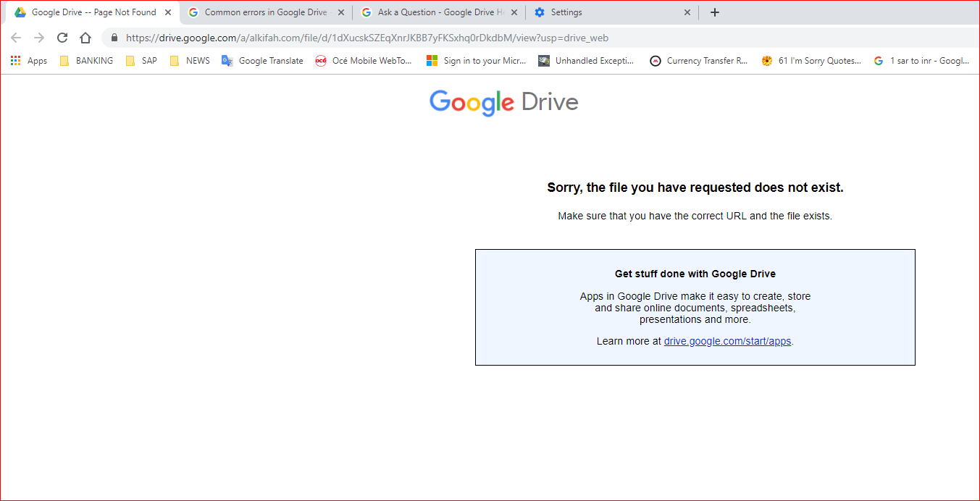The height and width of the screenshot is (501, 980).
Task: Close the Ask a Question tab
Action: pyautogui.click(x=514, y=12)
